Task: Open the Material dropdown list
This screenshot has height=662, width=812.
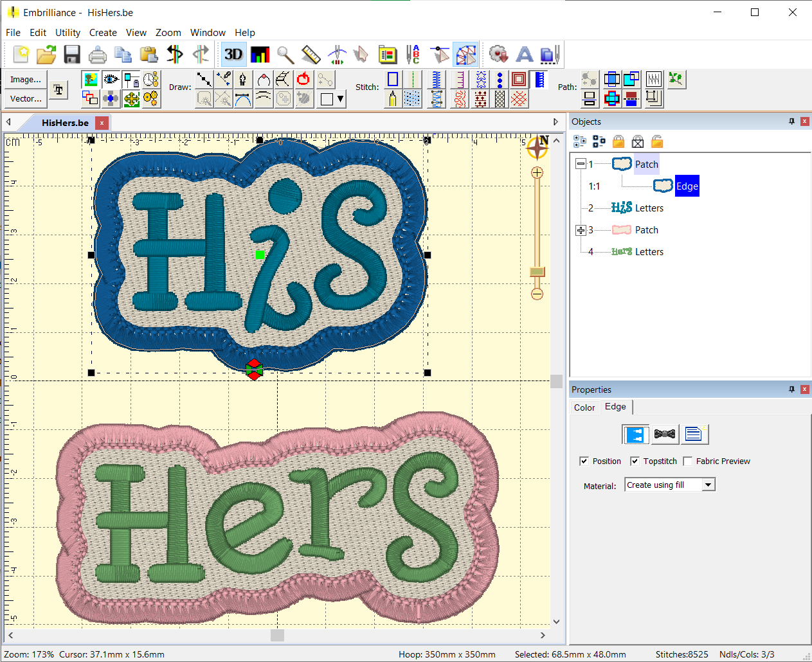Action: [708, 485]
